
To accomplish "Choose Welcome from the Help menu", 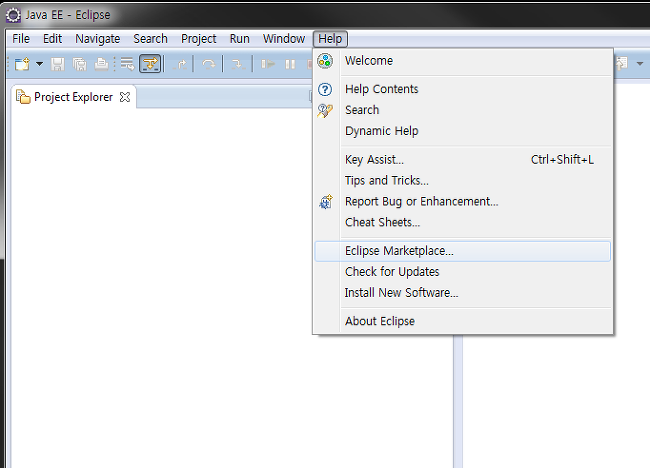I will coord(463,61).
